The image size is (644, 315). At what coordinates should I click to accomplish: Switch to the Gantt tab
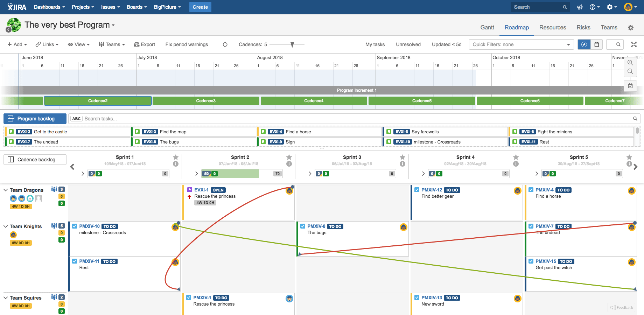(487, 28)
